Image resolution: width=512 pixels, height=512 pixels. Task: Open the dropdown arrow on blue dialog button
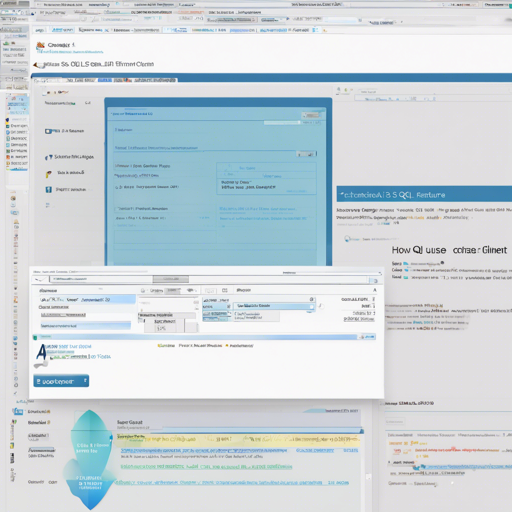85,381
